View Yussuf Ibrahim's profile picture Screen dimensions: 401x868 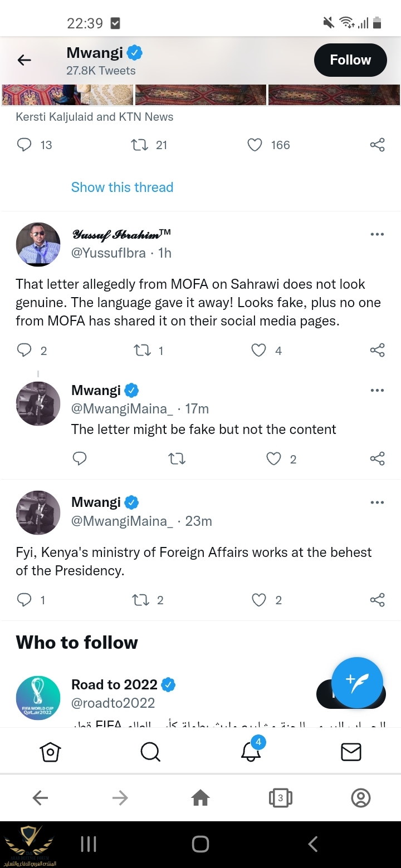point(38,244)
